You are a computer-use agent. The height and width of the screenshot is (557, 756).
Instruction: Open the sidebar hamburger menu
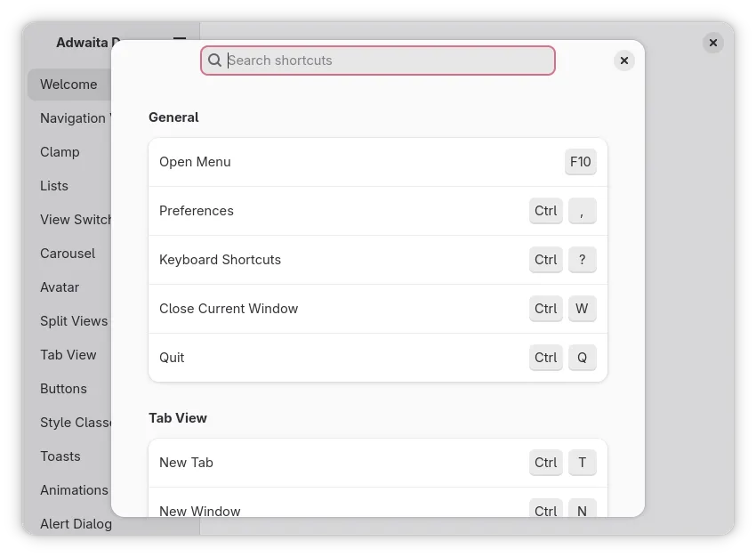coord(180,39)
